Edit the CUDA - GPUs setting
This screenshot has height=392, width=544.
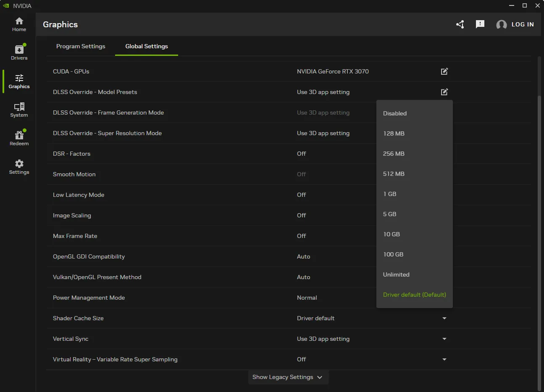click(x=444, y=71)
